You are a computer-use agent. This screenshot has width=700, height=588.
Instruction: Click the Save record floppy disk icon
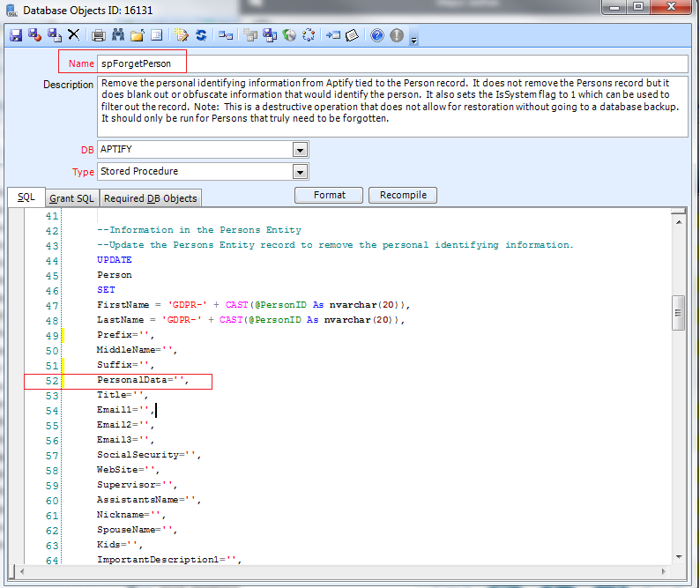pyautogui.click(x=16, y=35)
